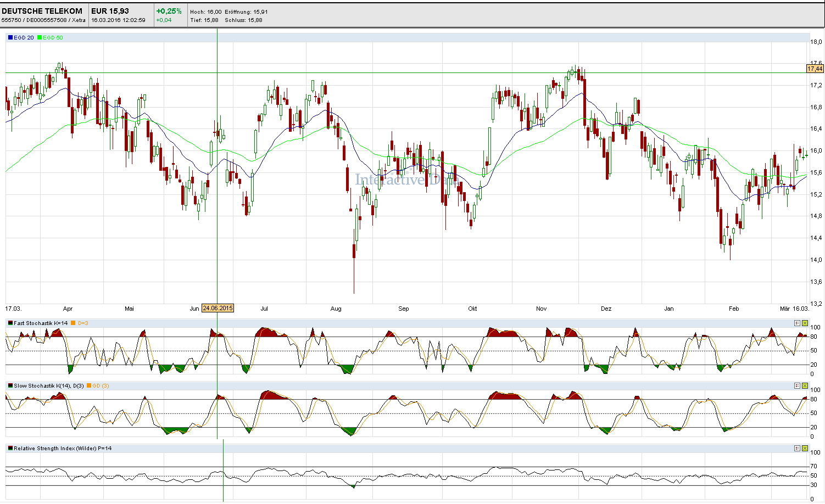
Task: Close the Fast Stochastik indicator panel
Action: click(805, 323)
